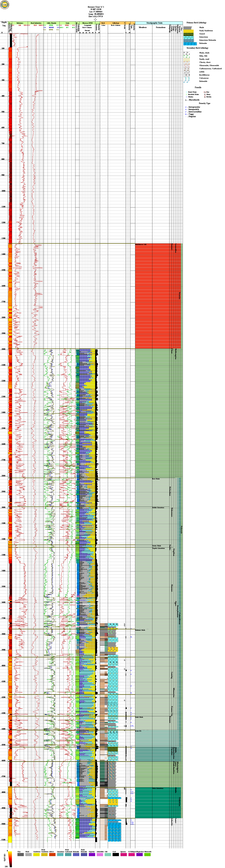
Task: Click the Stotler Limestone member label
Action: (x=158, y=508)
